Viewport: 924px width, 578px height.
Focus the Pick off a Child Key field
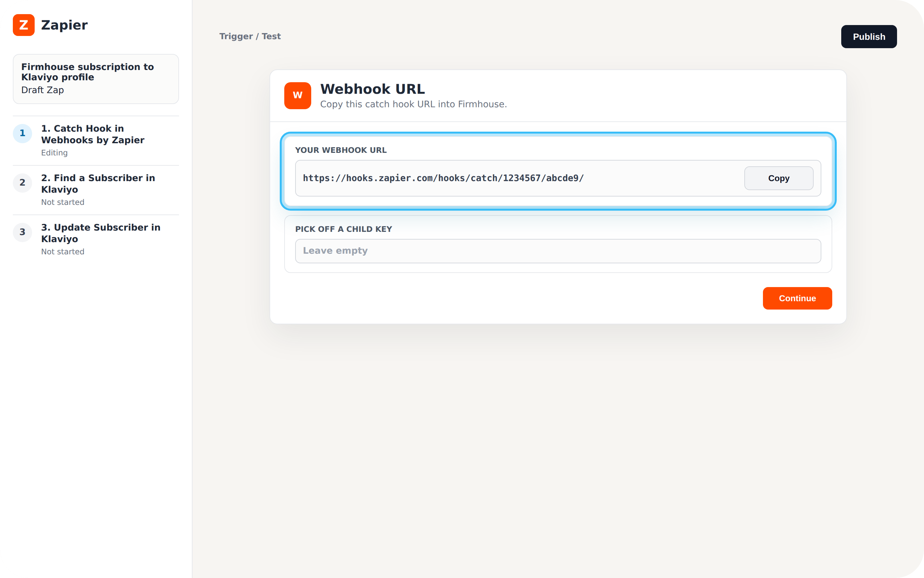(x=558, y=251)
